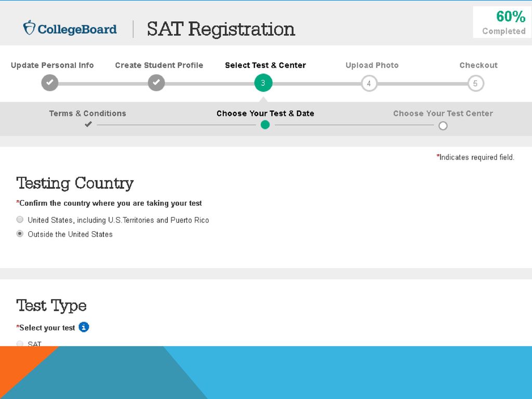532x399 pixels.
Task: Open the Create Student Profile step
Action: tap(159, 65)
